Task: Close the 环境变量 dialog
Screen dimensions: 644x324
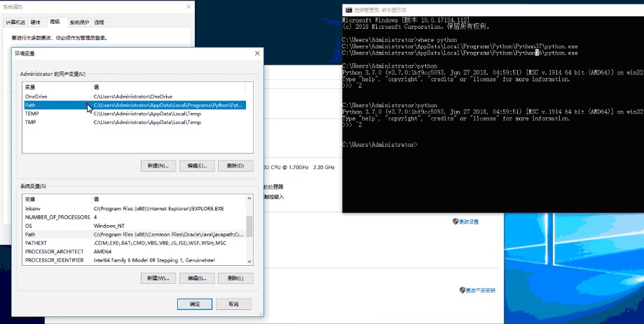Action: 257,53
